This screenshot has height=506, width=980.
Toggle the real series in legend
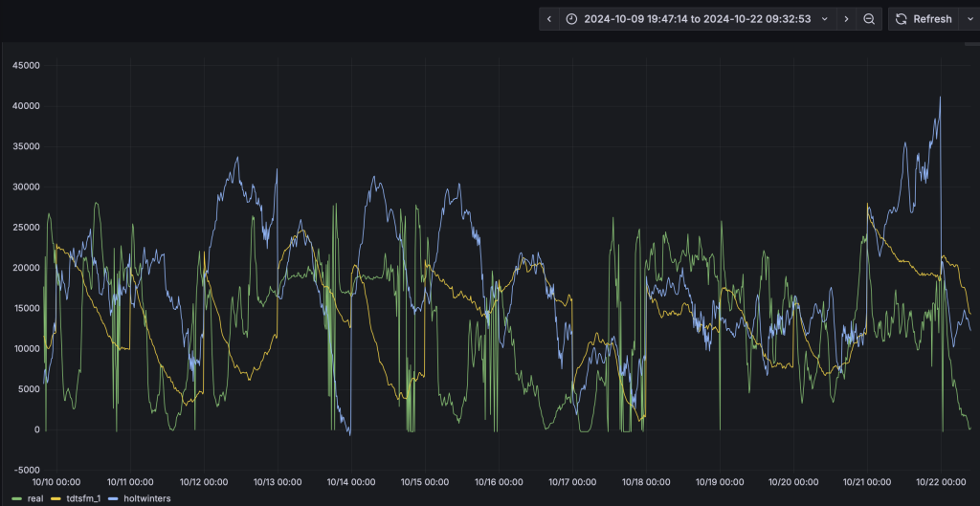click(35, 498)
